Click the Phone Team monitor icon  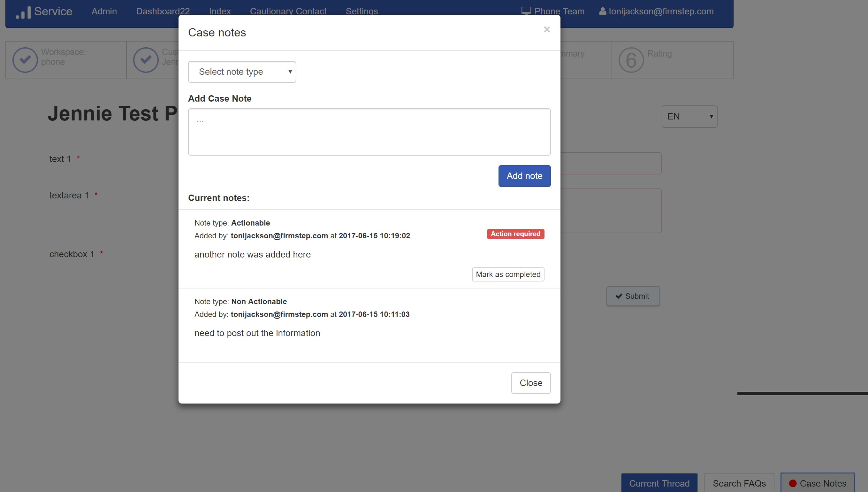526,11
